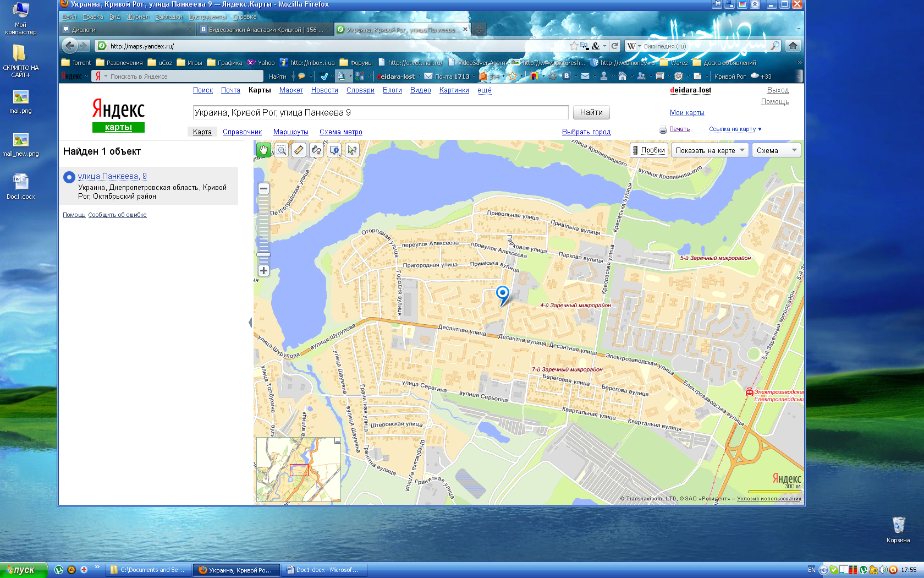Select the hand pan tool on map
The height and width of the screenshot is (578, 924).
(263, 150)
